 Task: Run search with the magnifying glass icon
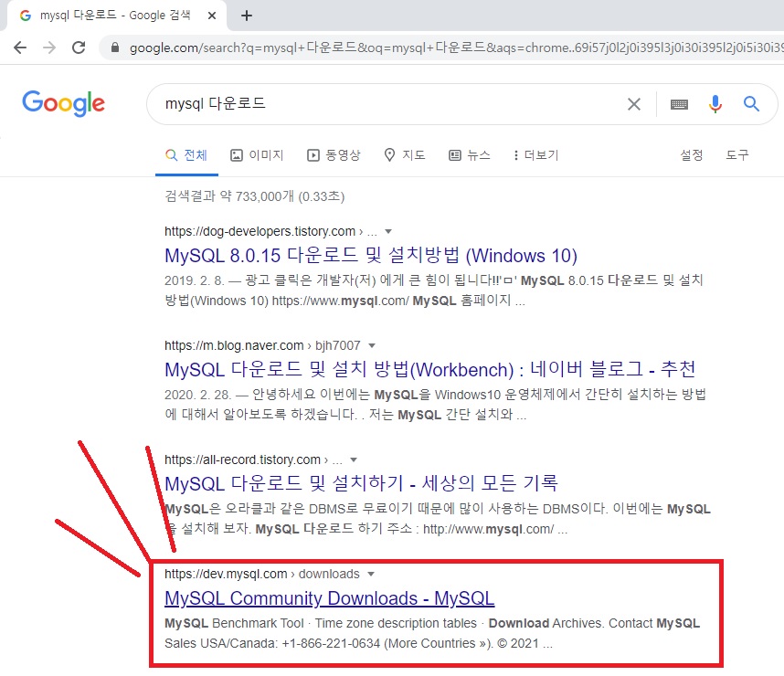click(751, 103)
